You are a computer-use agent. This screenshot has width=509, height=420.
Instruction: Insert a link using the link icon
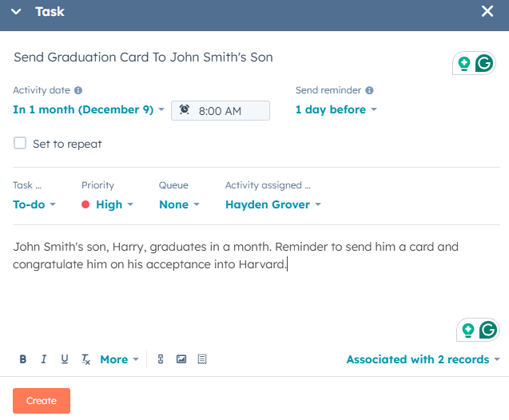pos(160,359)
